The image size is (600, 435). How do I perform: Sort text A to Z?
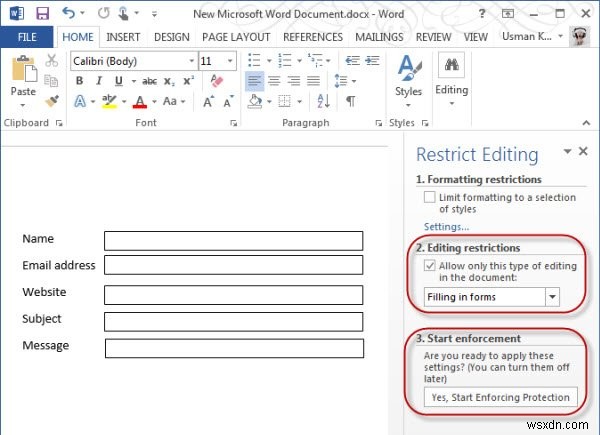click(x=323, y=101)
